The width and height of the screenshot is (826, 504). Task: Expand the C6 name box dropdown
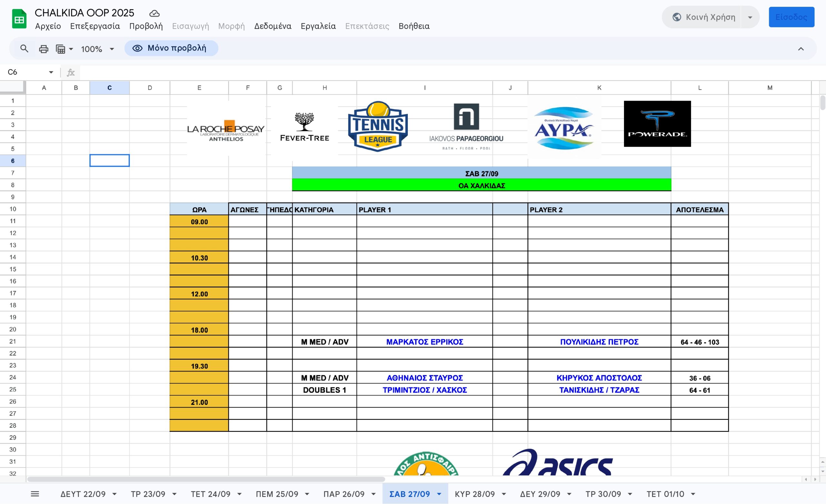pos(51,72)
